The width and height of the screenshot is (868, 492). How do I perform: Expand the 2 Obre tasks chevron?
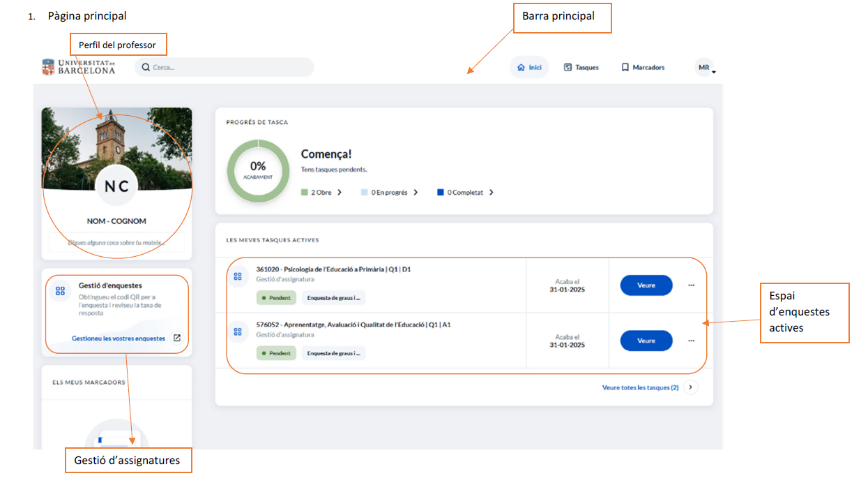[x=340, y=193]
